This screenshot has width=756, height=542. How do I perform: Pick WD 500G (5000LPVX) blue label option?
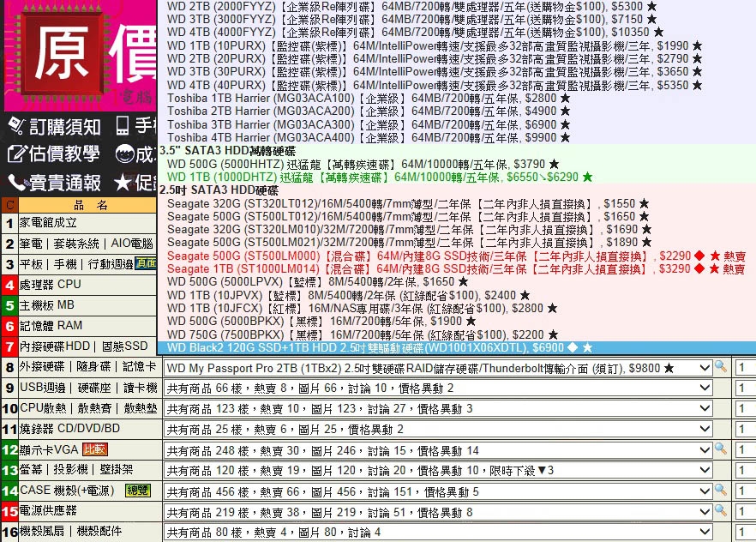coord(457,281)
